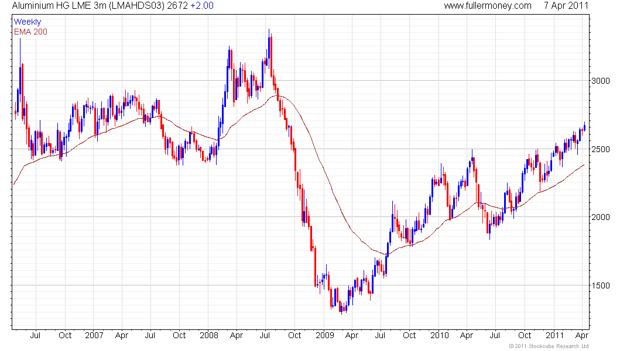Click the 'Oct' label just before 2007
Viewport: 644px width, 351px height.
tap(65, 335)
